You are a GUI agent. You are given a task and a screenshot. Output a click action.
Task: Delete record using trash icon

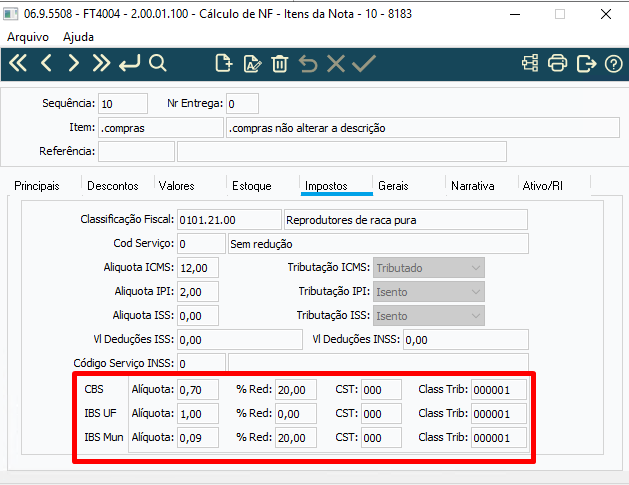(x=280, y=63)
